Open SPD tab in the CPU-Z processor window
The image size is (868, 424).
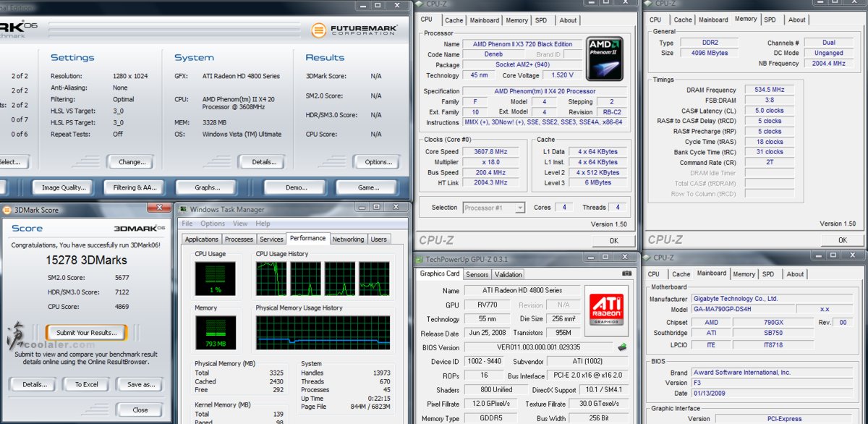[541, 20]
